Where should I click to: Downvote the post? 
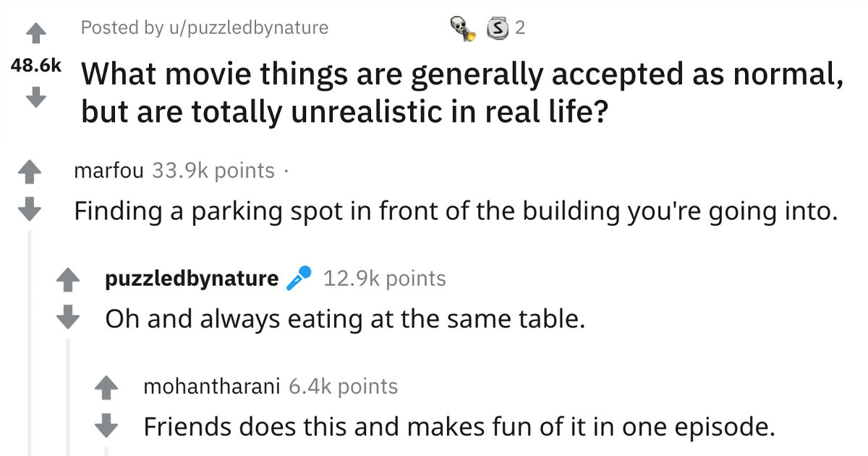pos(36,94)
